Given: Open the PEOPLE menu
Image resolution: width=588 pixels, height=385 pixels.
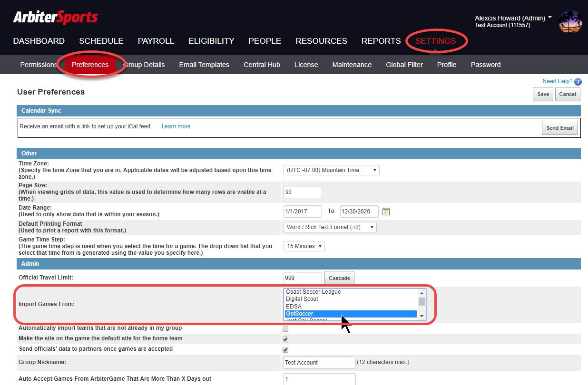Looking at the screenshot, I should coord(265,41).
